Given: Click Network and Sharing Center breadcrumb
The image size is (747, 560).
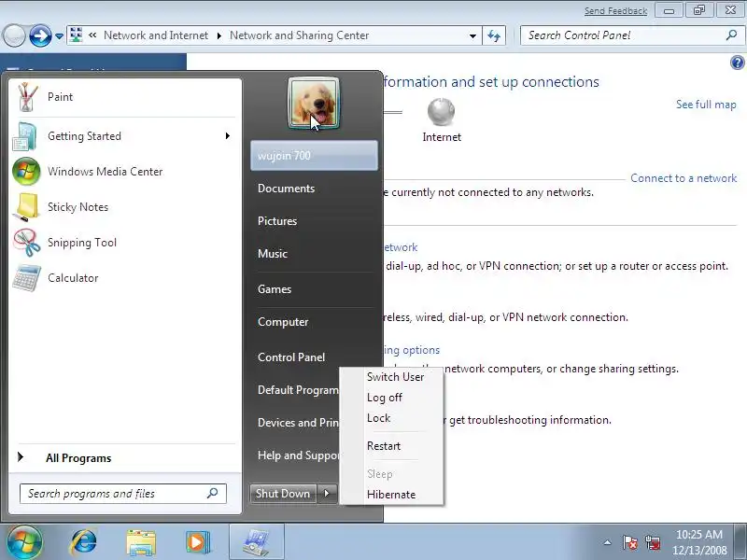Looking at the screenshot, I should click(299, 35).
